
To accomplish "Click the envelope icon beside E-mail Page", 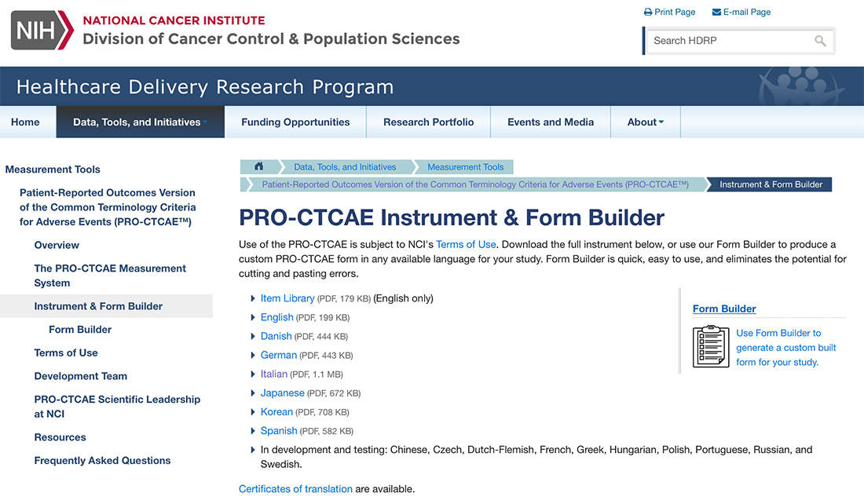I will (716, 12).
